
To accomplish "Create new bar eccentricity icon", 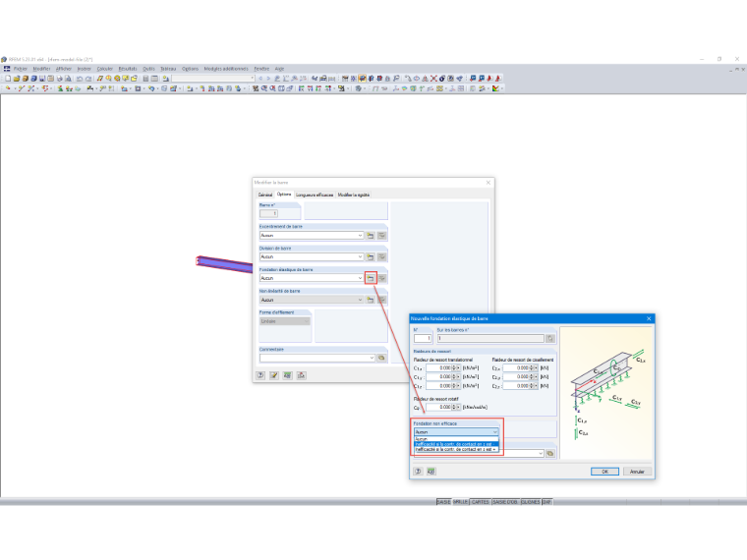I will 371,235.
